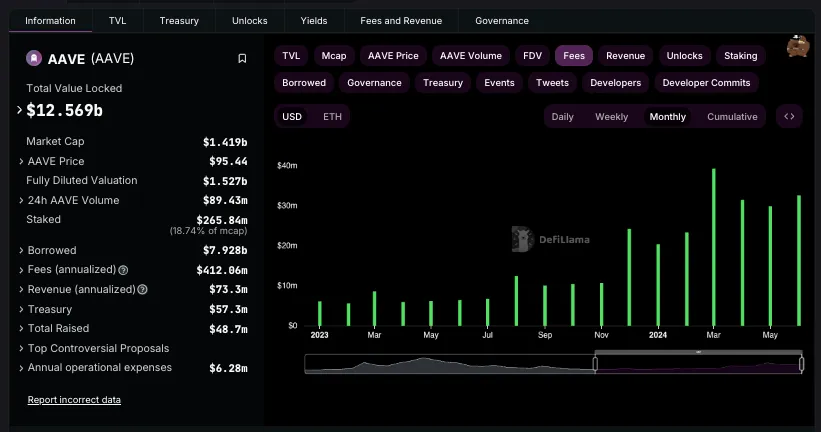821x432 pixels.
Task: Click the range slider top grip bar
Action: (x=698, y=352)
